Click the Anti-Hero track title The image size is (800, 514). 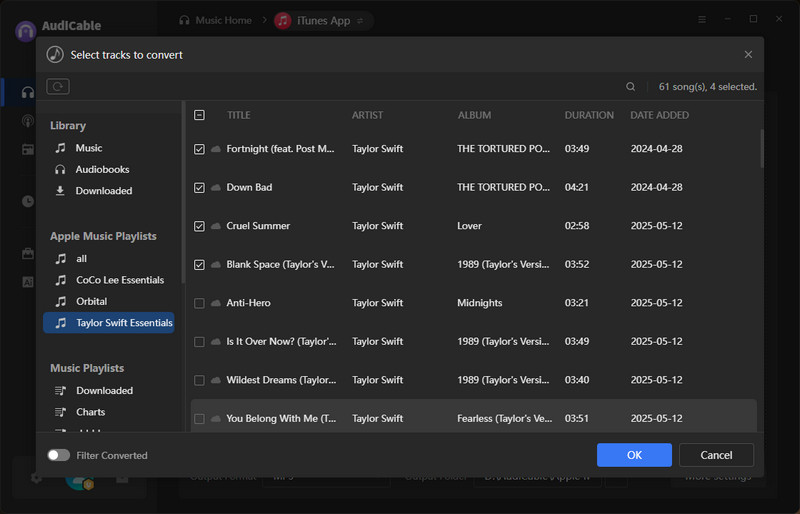[x=248, y=303]
